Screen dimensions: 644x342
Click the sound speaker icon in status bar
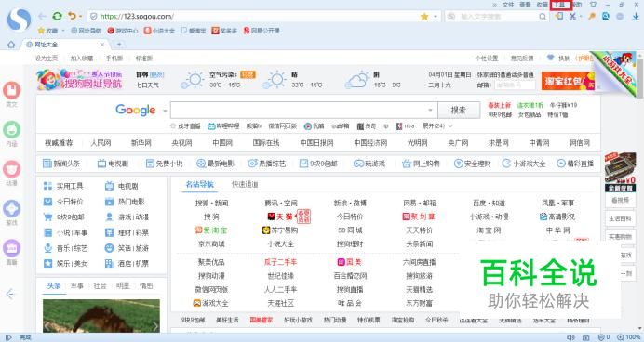[570, 337]
